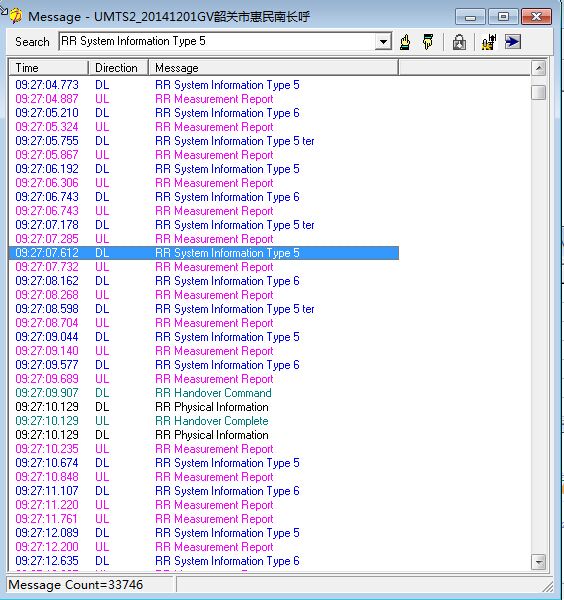Toggle the padlock scroll-lock icon

(x=459, y=42)
